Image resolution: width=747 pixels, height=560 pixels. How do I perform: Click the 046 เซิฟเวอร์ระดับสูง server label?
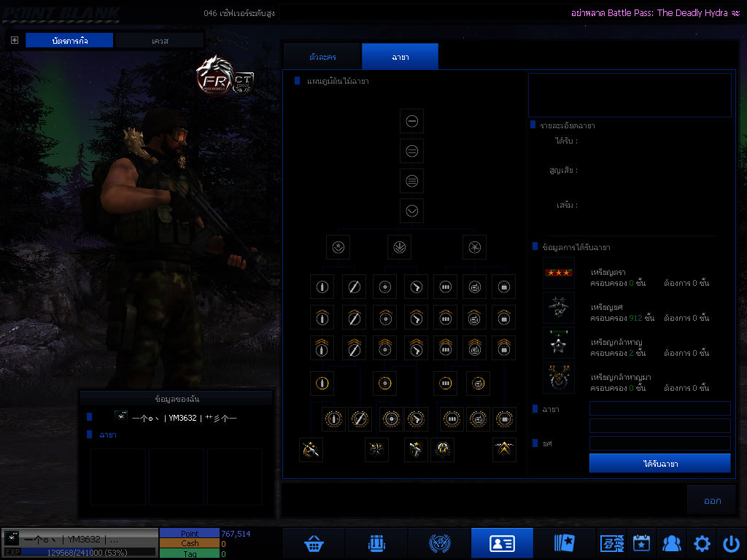tap(239, 13)
